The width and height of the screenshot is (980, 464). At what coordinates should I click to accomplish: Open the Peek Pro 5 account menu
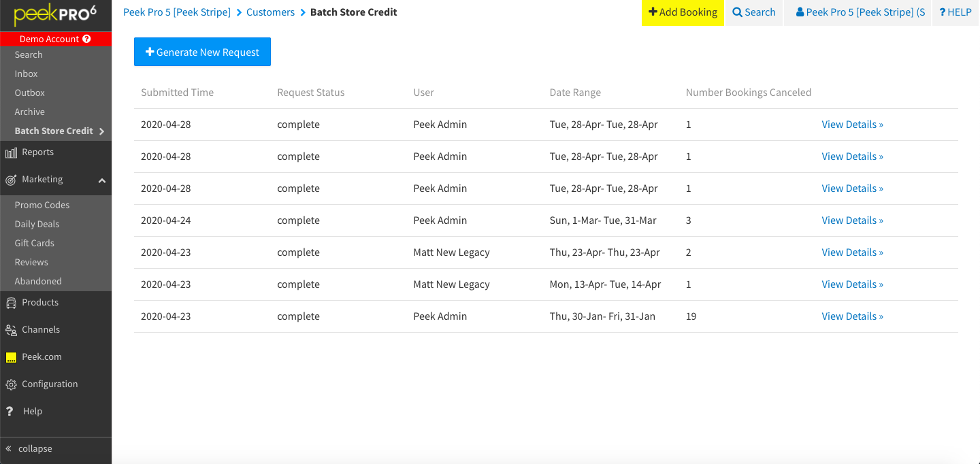[x=857, y=12]
